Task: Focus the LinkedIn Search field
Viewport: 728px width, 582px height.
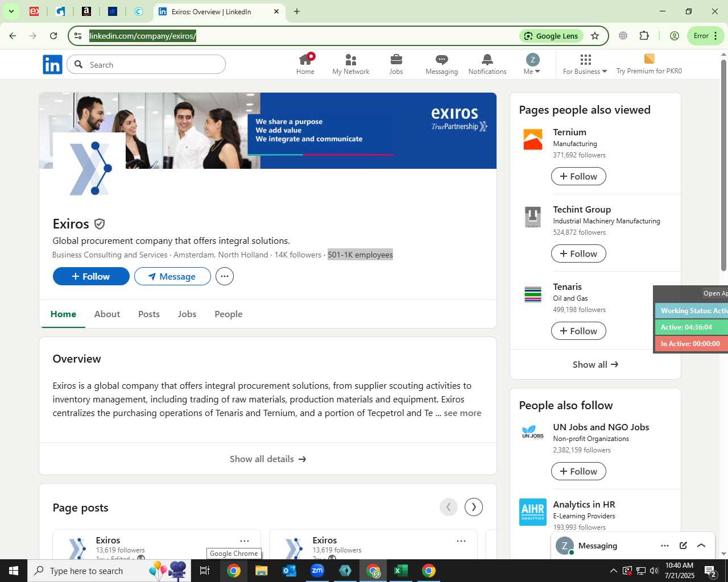Action: (146, 65)
